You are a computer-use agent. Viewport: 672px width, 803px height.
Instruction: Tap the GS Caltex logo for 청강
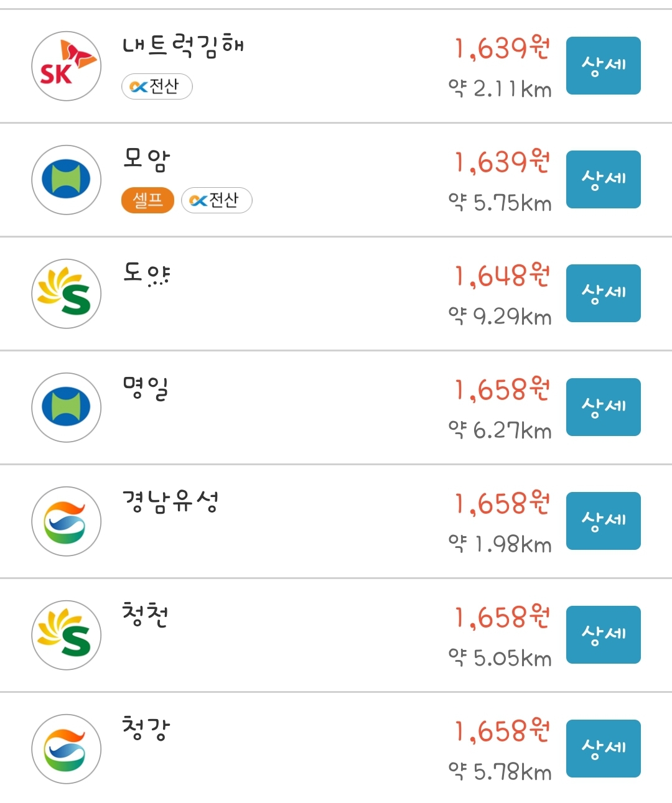(67, 749)
